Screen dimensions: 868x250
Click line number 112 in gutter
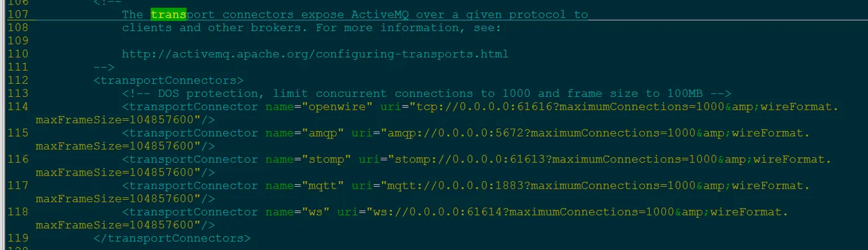coord(18,80)
